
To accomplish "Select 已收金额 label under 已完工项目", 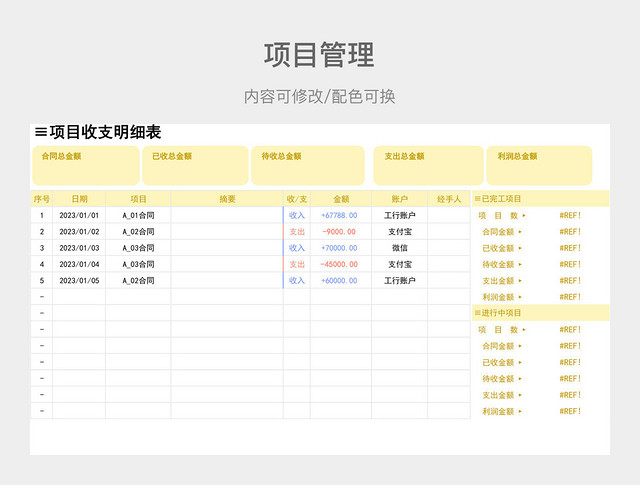I will (x=498, y=248).
